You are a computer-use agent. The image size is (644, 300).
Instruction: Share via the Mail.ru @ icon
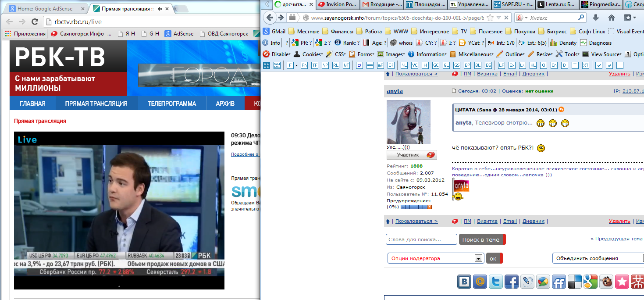point(480,282)
